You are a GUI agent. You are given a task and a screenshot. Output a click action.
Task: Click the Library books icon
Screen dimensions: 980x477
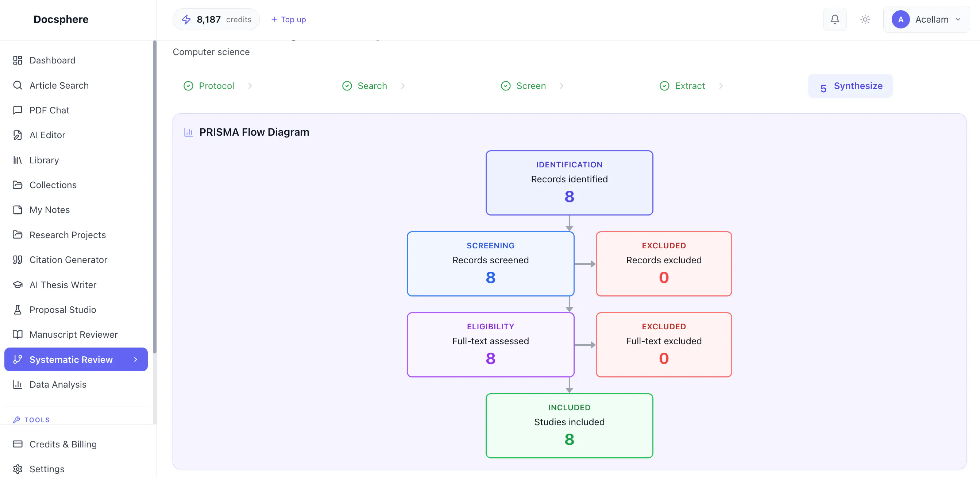point(18,160)
